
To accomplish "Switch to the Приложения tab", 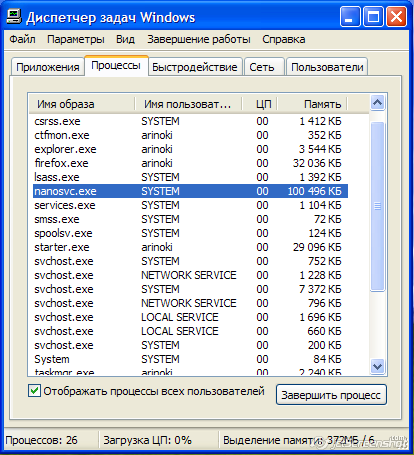I will pos(48,67).
